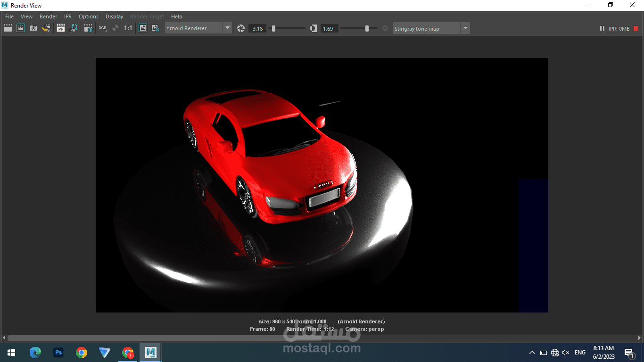
Task: Click the battery icon in the system tray
Action: [x=544, y=353]
